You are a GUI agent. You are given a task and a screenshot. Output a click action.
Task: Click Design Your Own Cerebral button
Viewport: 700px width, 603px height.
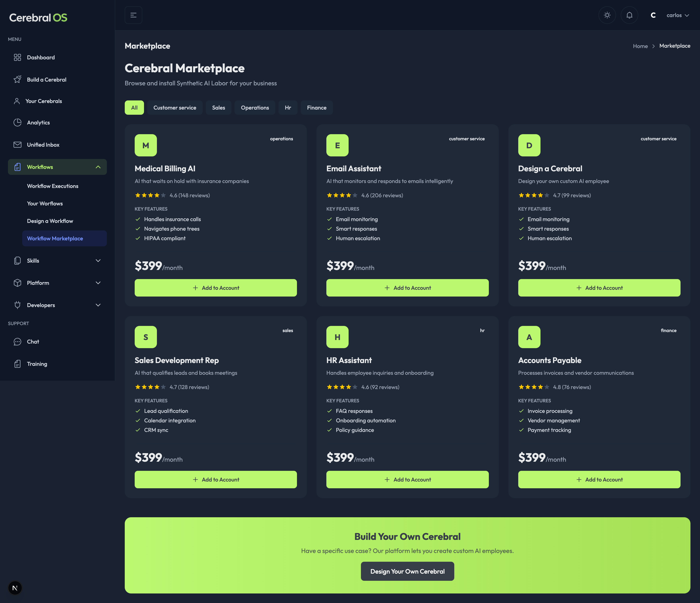407,571
